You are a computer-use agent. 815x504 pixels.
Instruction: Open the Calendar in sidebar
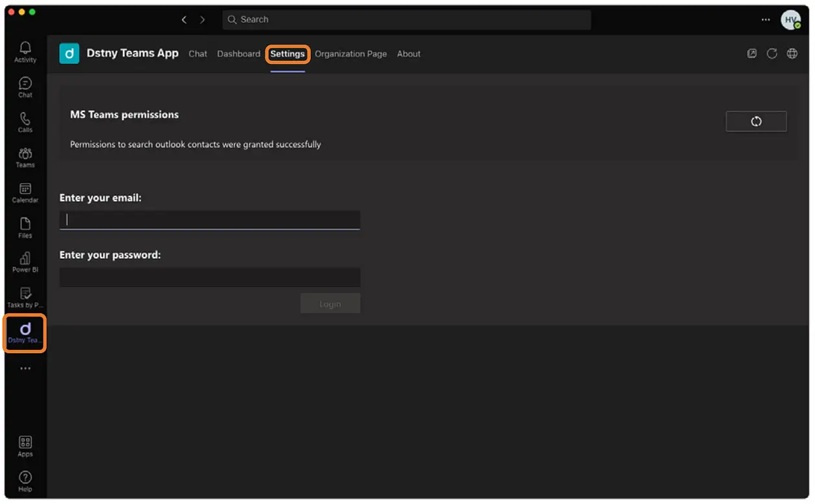tap(25, 193)
